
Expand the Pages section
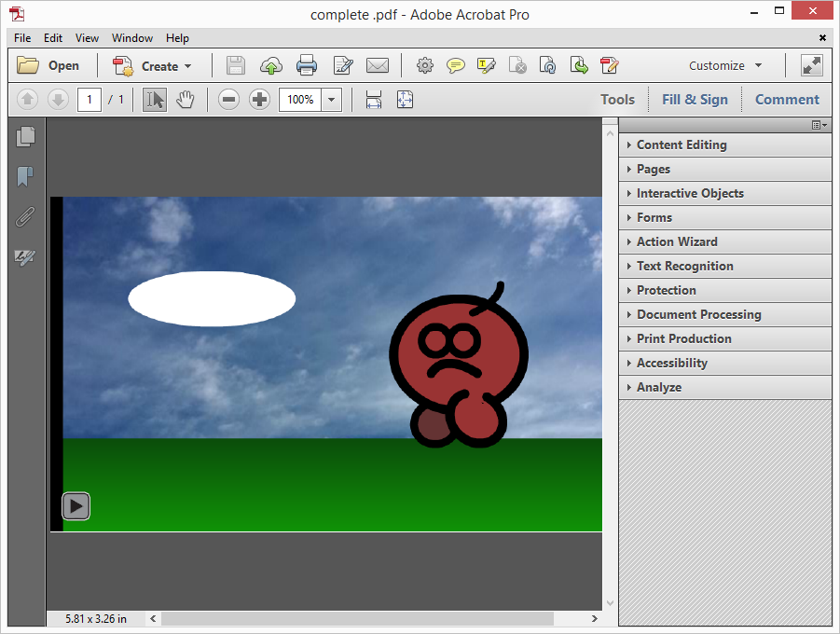tap(724, 169)
